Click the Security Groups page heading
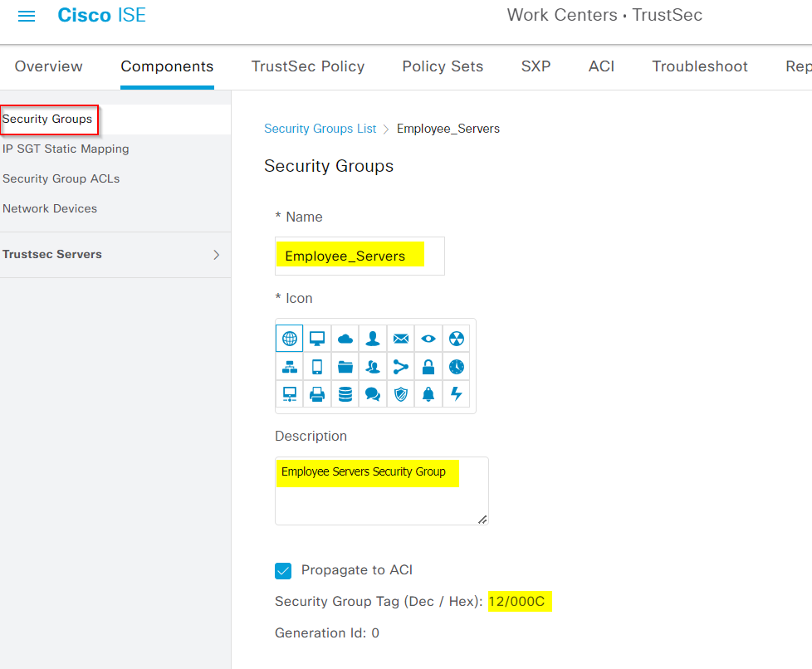The width and height of the screenshot is (812, 669). (x=329, y=166)
